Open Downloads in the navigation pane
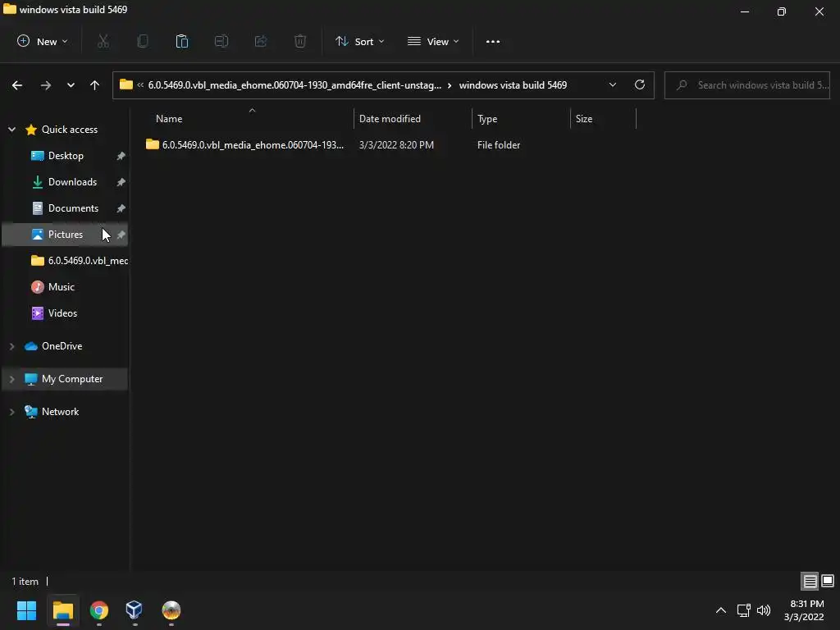 click(72, 182)
